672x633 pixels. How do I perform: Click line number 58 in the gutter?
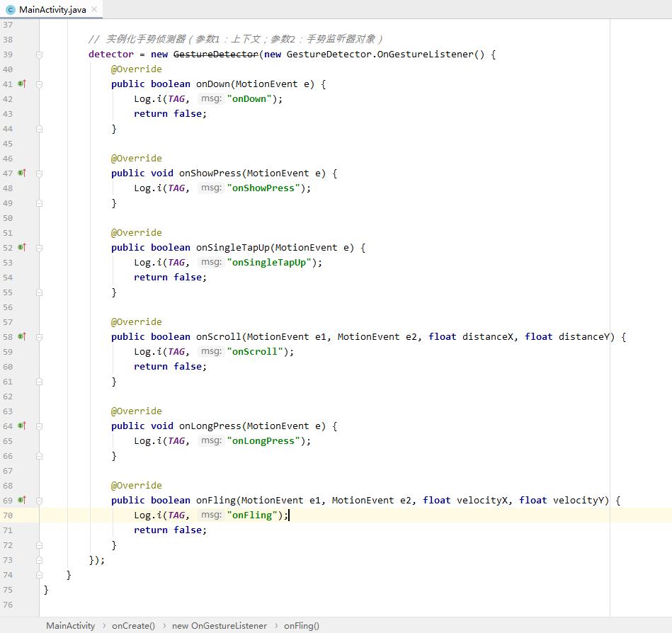pyautogui.click(x=8, y=337)
